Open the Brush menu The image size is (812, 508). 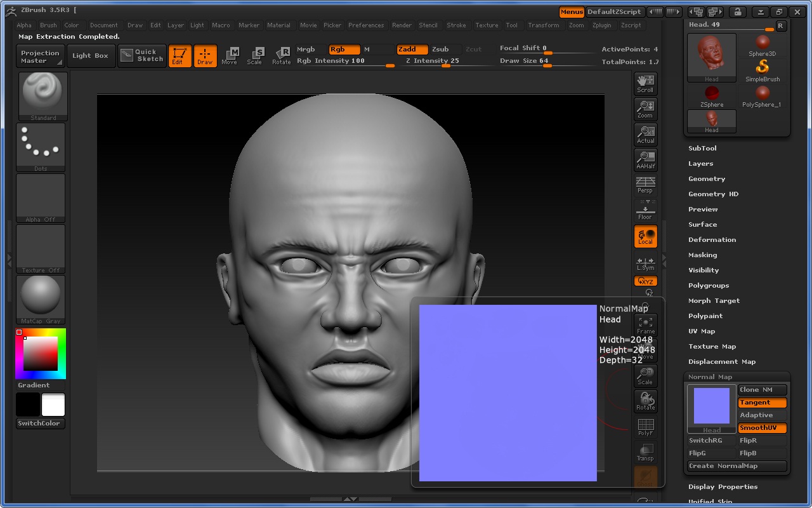(48, 25)
